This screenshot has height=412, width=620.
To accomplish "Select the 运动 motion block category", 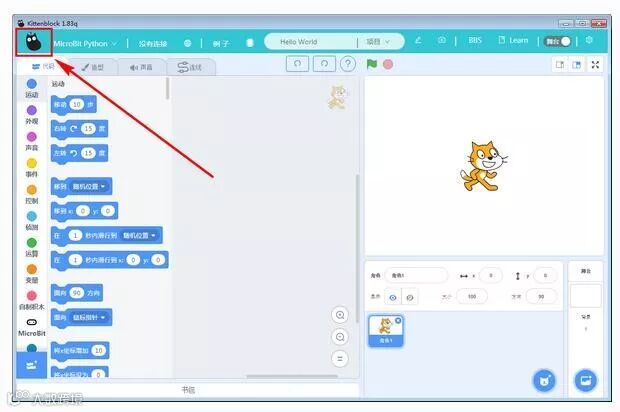I will (x=32, y=89).
